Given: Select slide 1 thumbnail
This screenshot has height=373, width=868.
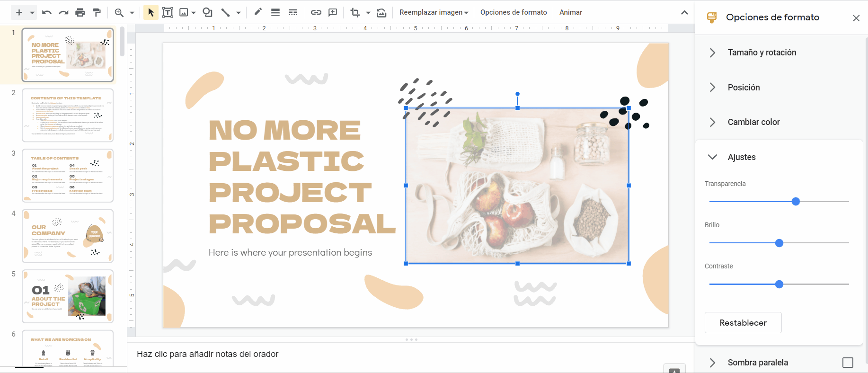Looking at the screenshot, I should [68, 54].
